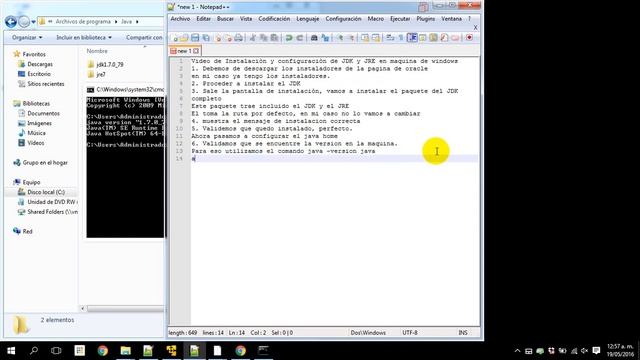Open recent locations dropdown beside Forward arrow
640x360 pixels.
click(x=33, y=22)
